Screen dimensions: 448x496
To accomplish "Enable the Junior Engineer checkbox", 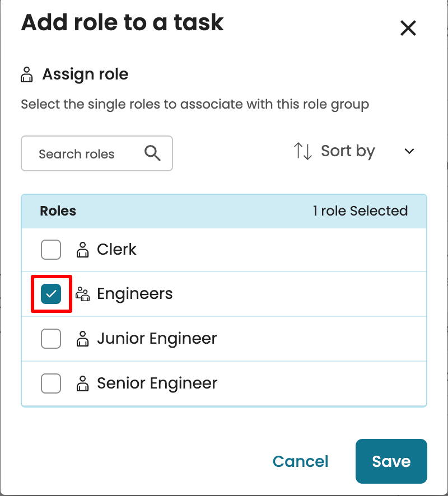I will (x=51, y=339).
